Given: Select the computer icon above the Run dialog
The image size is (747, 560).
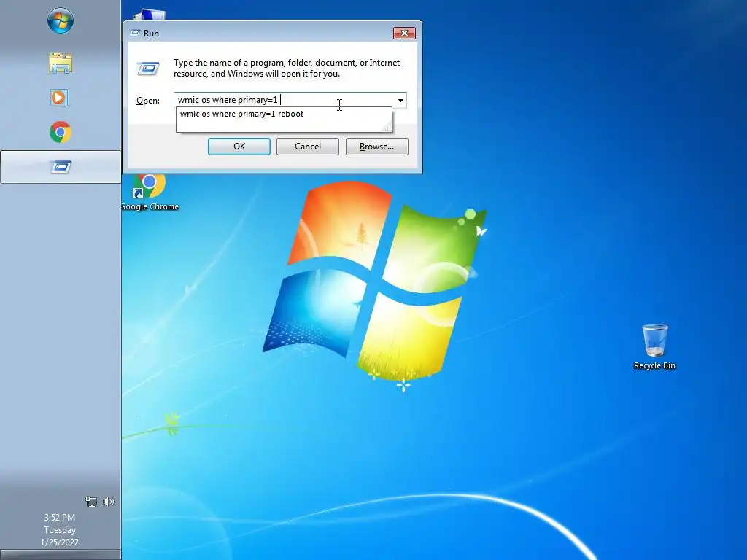Looking at the screenshot, I should pyautogui.click(x=149, y=15).
